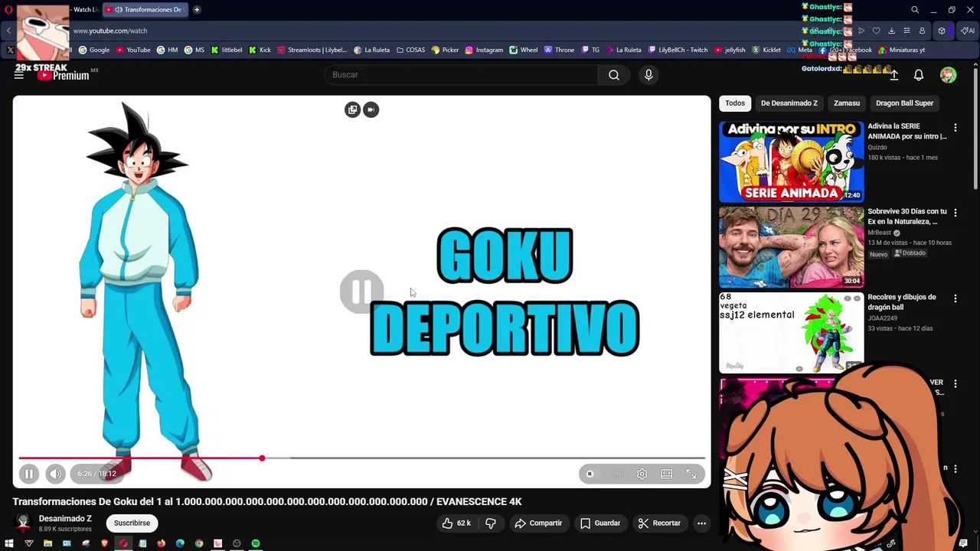This screenshot has width=980, height=551.
Task: Open File Explorer from the taskbar
Action: (47, 543)
